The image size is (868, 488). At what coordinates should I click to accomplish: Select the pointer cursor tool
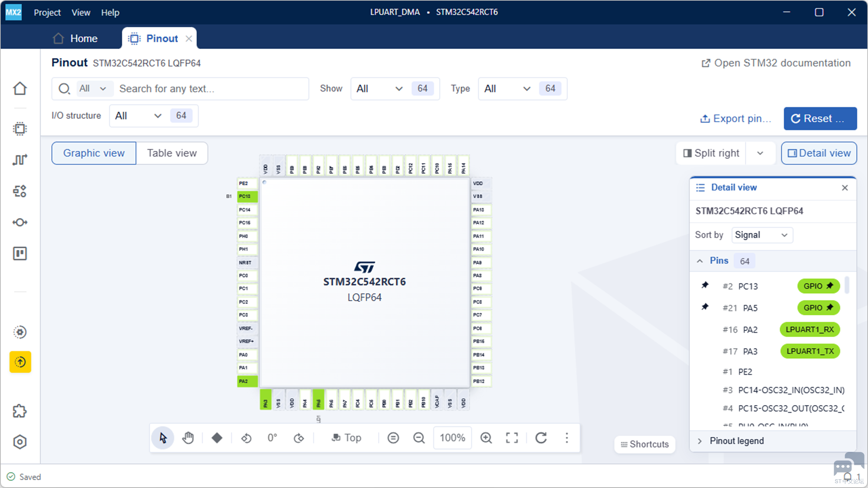pyautogui.click(x=163, y=438)
